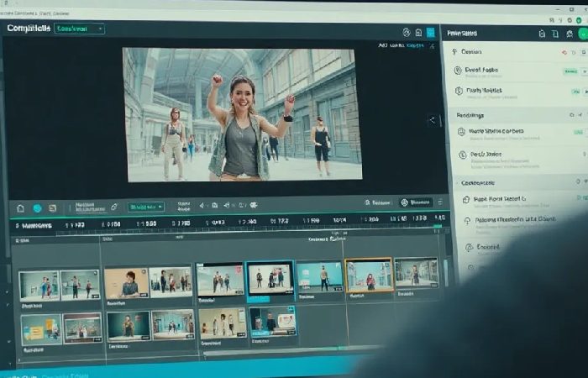Click the cyan text label above the preview
The image size is (588, 378).
(415, 45)
